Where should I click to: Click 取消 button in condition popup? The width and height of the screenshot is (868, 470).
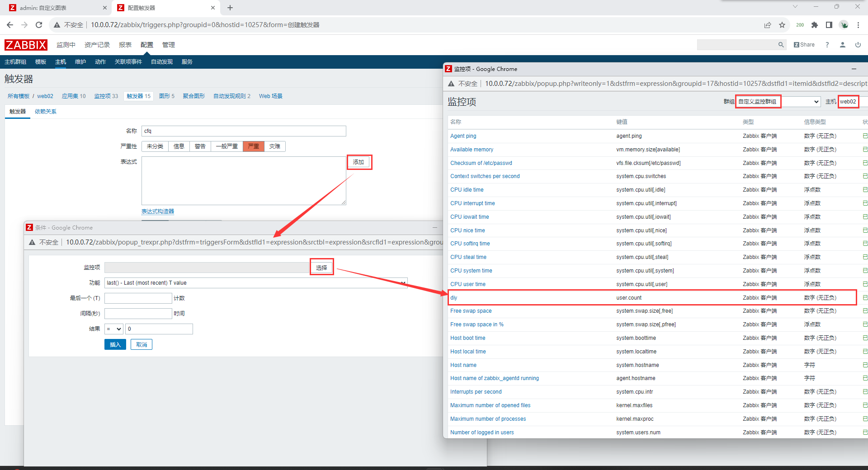(x=142, y=344)
